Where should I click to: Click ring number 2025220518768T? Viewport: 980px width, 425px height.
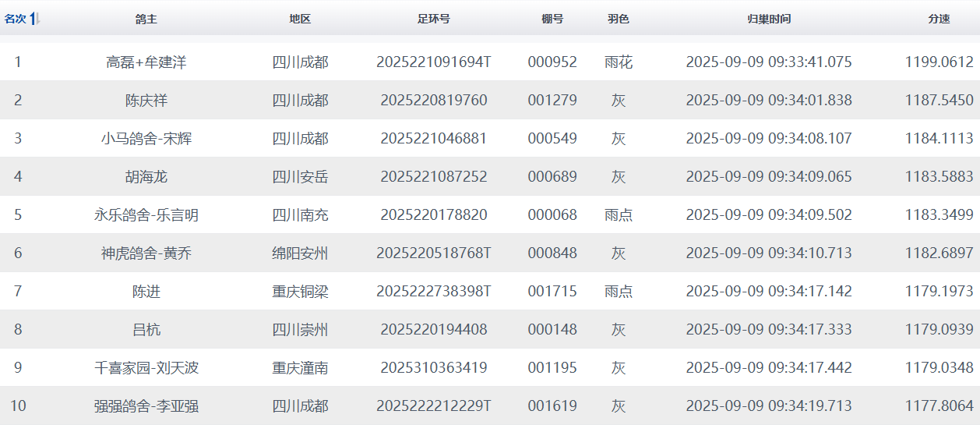[433, 253]
